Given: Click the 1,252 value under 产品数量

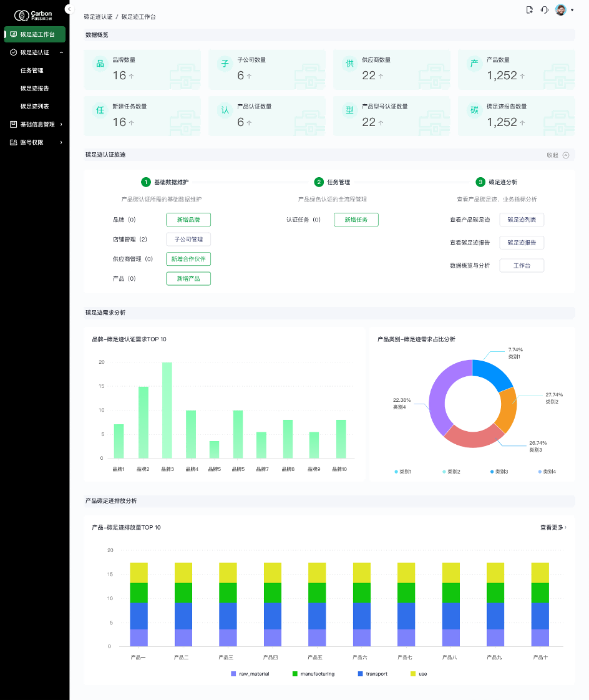Looking at the screenshot, I should 502,75.
